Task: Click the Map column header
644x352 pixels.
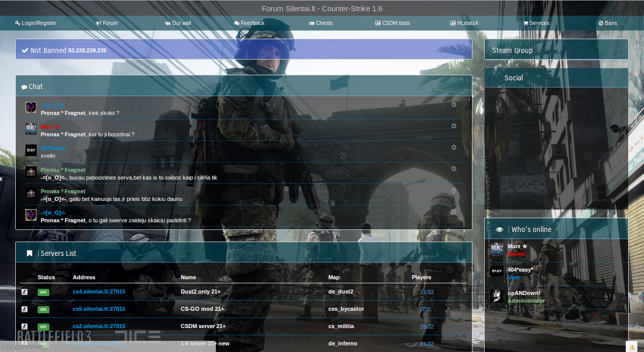Action: [x=334, y=277]
